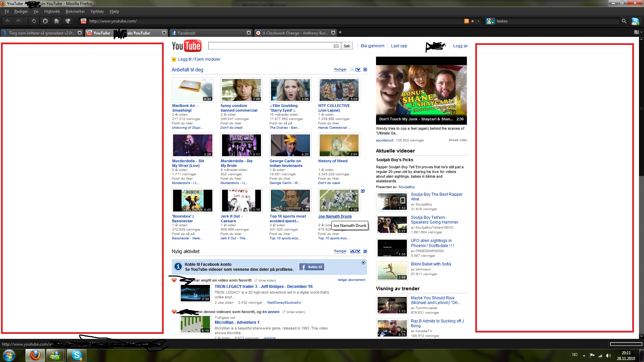Screen dimensions: 644x362
Task: Open MacBook Air Smashing video thumbnail
Action: [x=193, y=90]
